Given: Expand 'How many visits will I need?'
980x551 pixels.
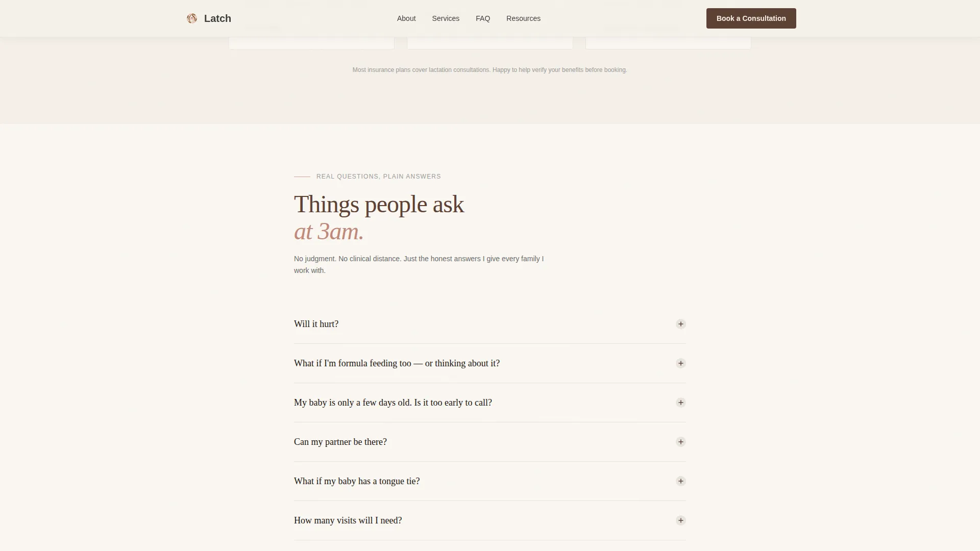Looking at the screenshot, I should point(489,520).
